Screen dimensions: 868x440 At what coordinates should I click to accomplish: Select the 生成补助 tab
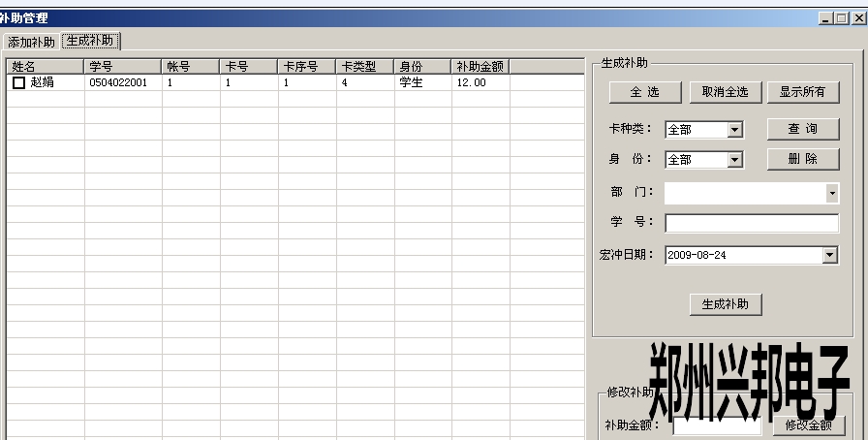tap(90, 41)
